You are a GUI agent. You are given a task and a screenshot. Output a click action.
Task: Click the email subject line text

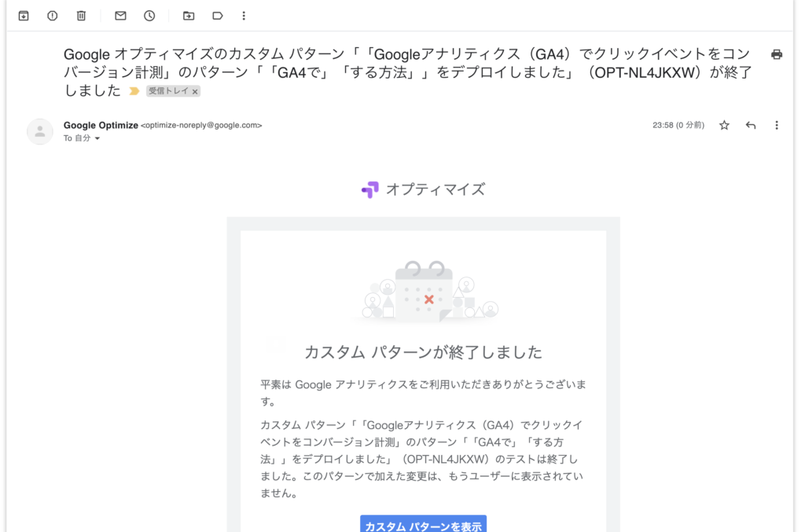[408, 72]
